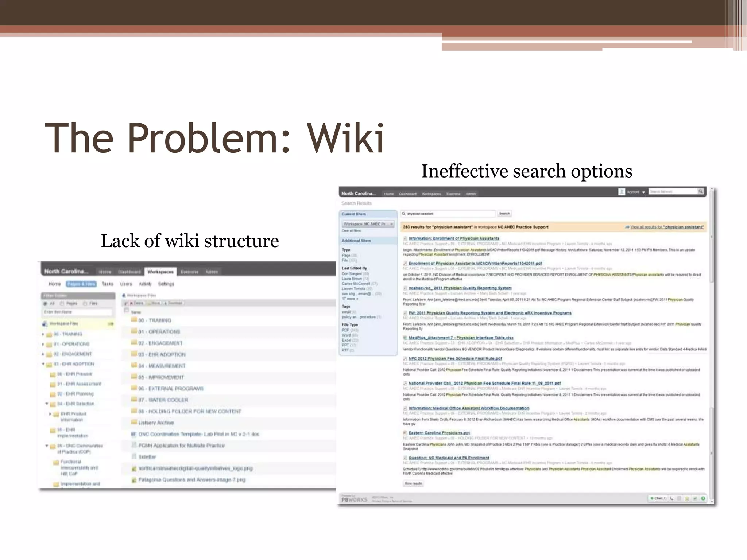Click the magnifier icon in the top network search
The width and height of the screenshot is (747, 560).
coord(701,191)
